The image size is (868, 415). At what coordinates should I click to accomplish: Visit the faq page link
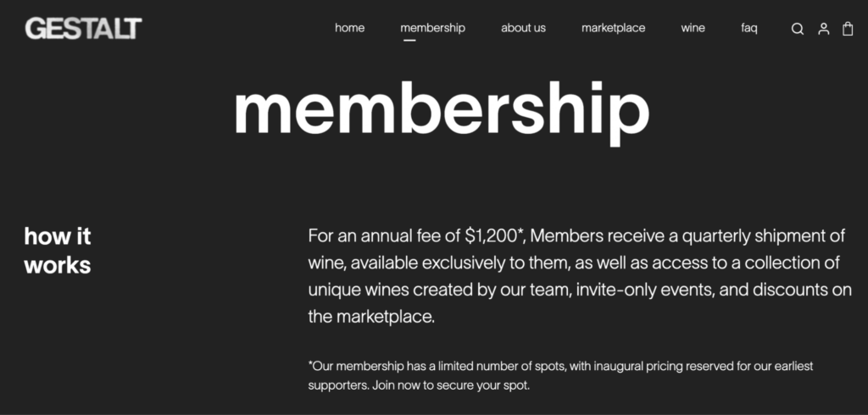[749, 28]
